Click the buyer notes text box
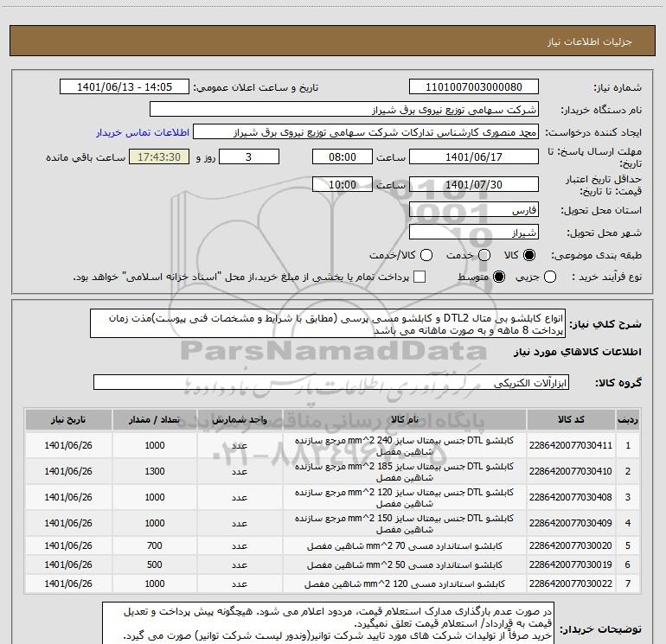Viewport: 666px width, 644px height. click(329, 622)
